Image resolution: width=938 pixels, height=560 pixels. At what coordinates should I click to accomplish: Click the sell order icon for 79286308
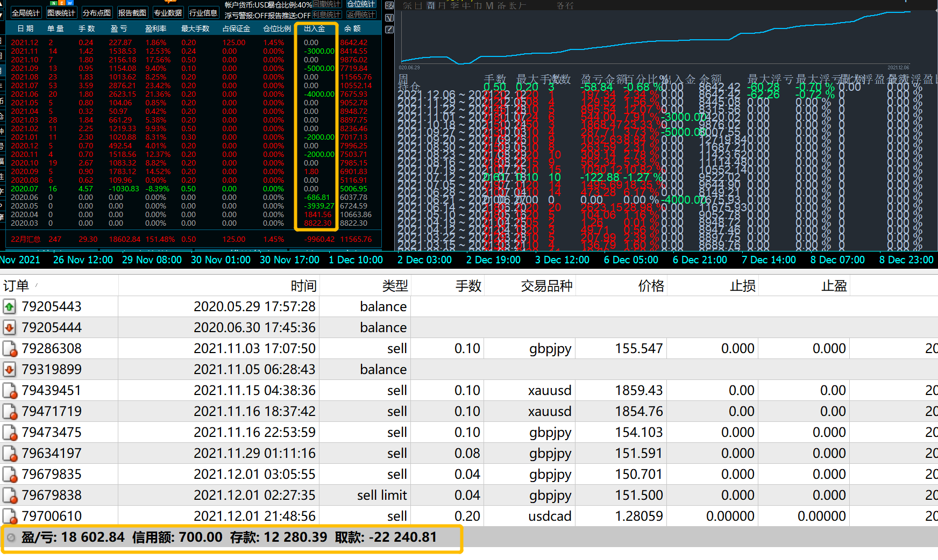10,349
